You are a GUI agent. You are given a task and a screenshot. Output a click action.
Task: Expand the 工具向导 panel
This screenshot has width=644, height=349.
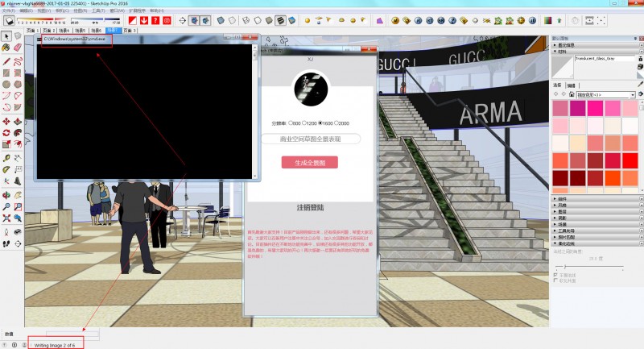(x=596, y=231)
